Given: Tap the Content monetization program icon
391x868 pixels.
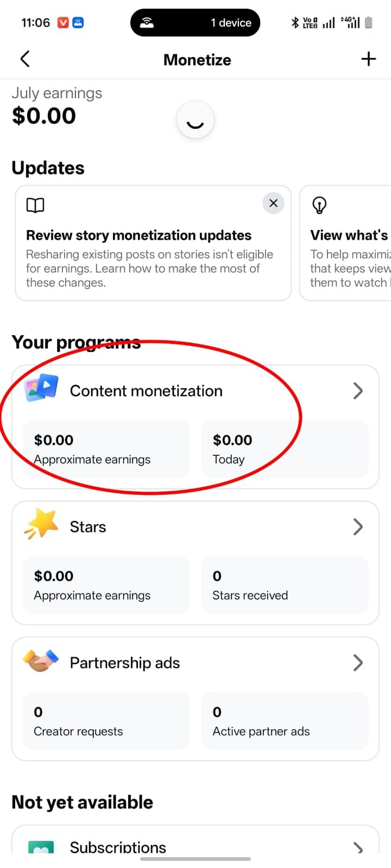Looking at the screenshot, I should tap(41, 388).
